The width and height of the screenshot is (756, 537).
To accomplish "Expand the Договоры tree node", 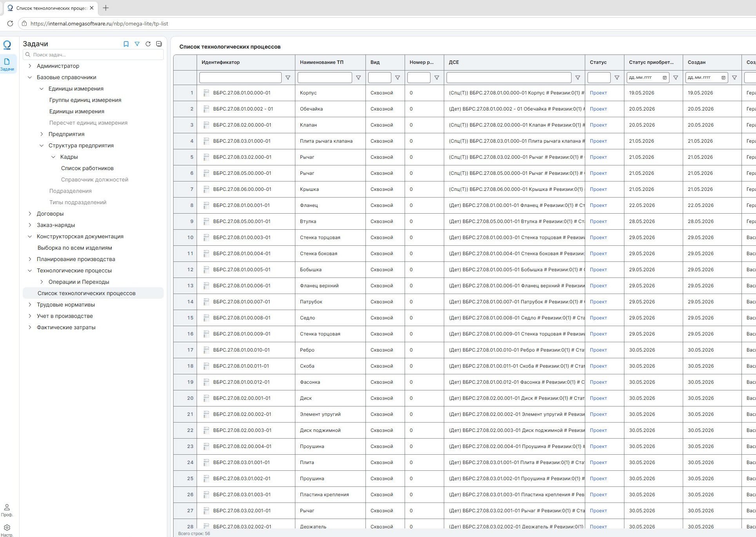I will coord(30,214).
